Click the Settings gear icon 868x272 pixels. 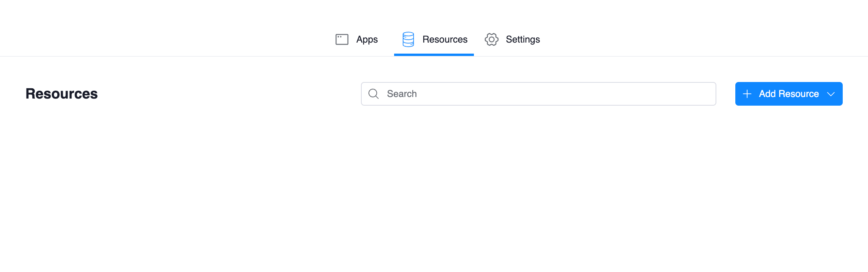point(492,39)
